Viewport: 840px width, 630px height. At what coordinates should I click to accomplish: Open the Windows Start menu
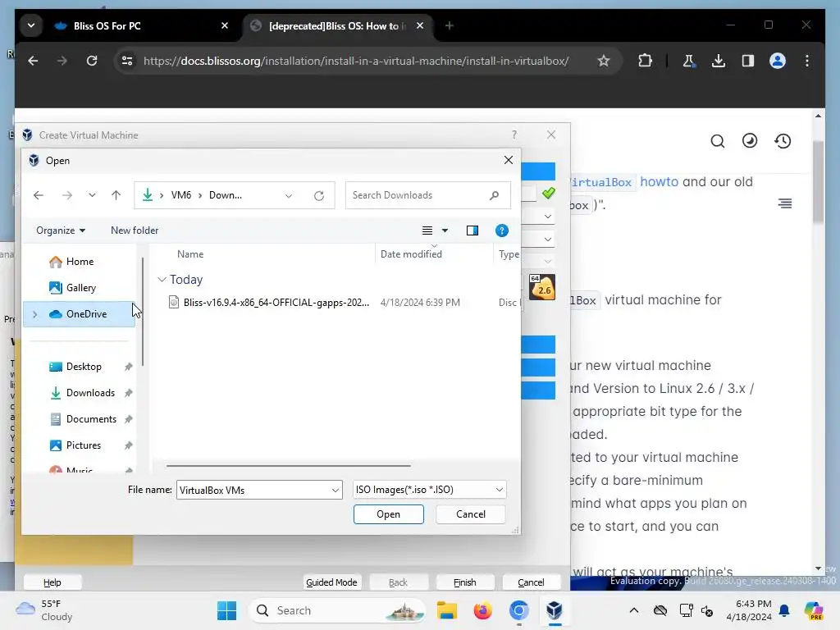[x=226, y=610]
